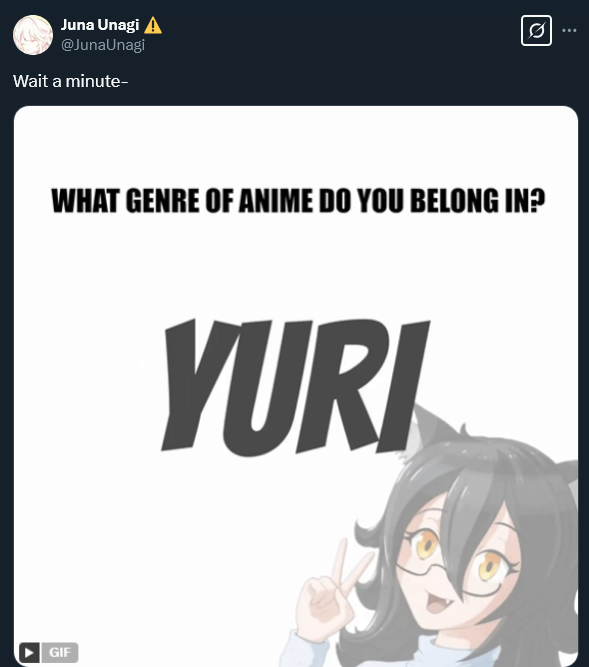Play the GIF using the play button
Image resolution: width=589 pixels, height=667 pixels.
(x=29, y=652)
